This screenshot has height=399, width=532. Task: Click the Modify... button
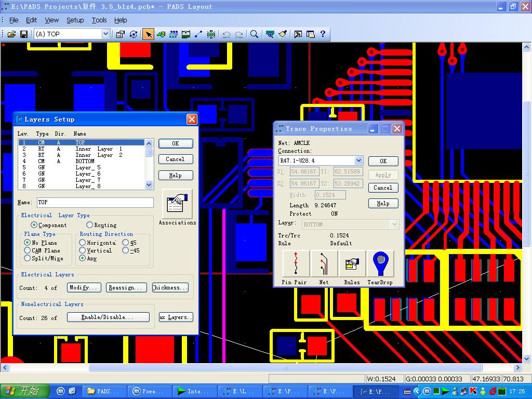point(84,288)
